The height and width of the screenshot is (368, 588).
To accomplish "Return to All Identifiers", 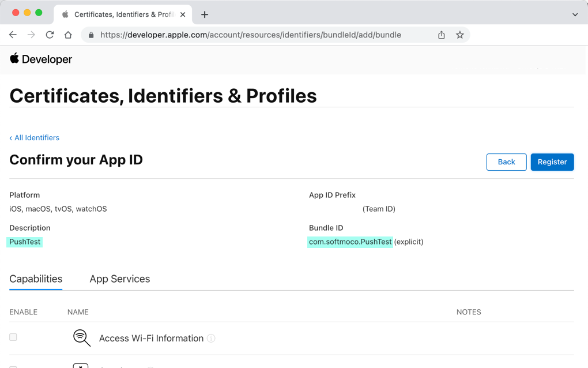I will (x=35, y=138).
